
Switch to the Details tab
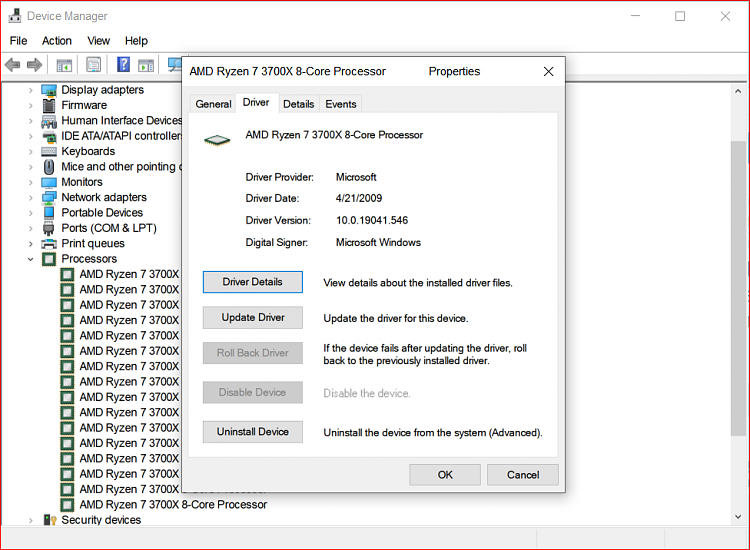298,104
